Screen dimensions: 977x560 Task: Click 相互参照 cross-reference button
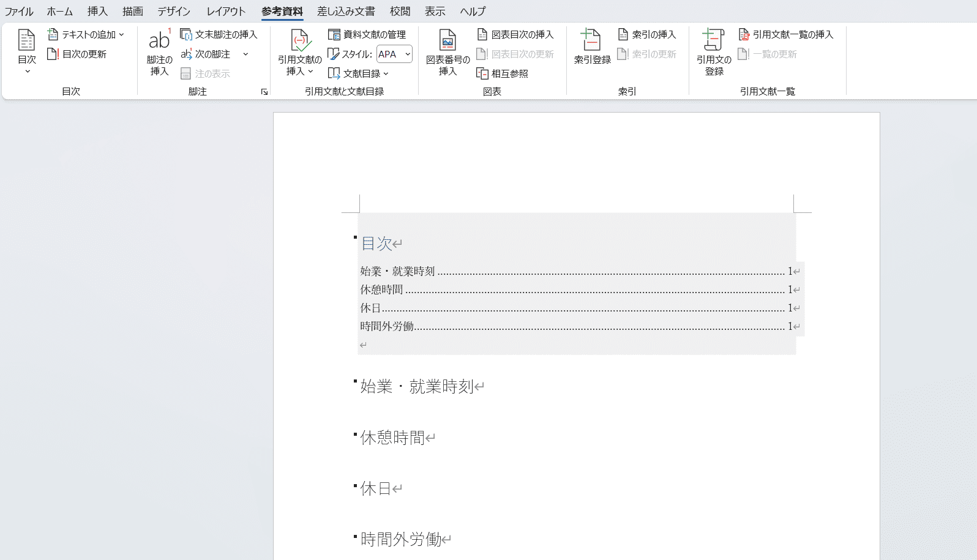point(503,73)
